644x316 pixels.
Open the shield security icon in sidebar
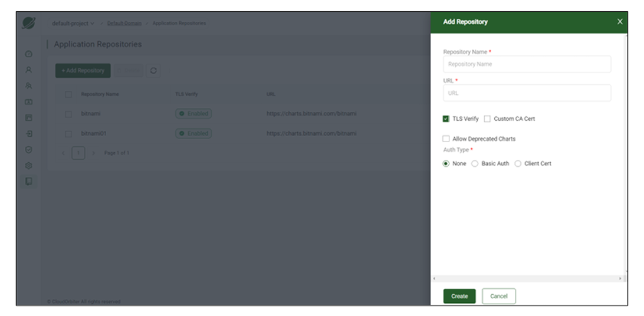click(28, 150)
